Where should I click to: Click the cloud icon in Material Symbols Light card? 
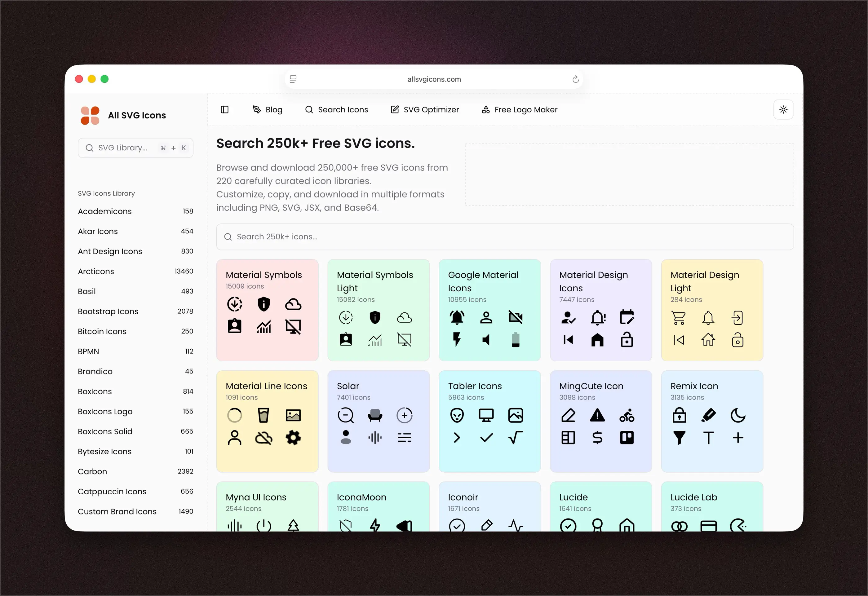tap(404, 317)
